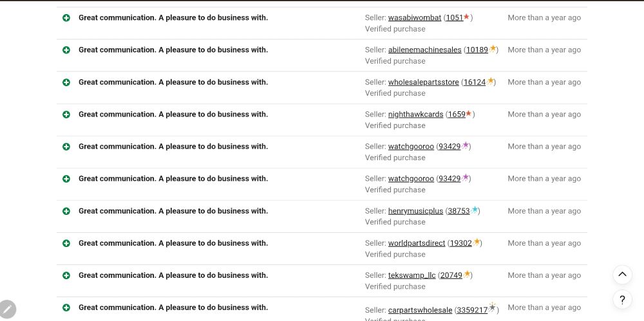Open the help question mark button
This screenshot has width=644, height=321.
[622, 300]
